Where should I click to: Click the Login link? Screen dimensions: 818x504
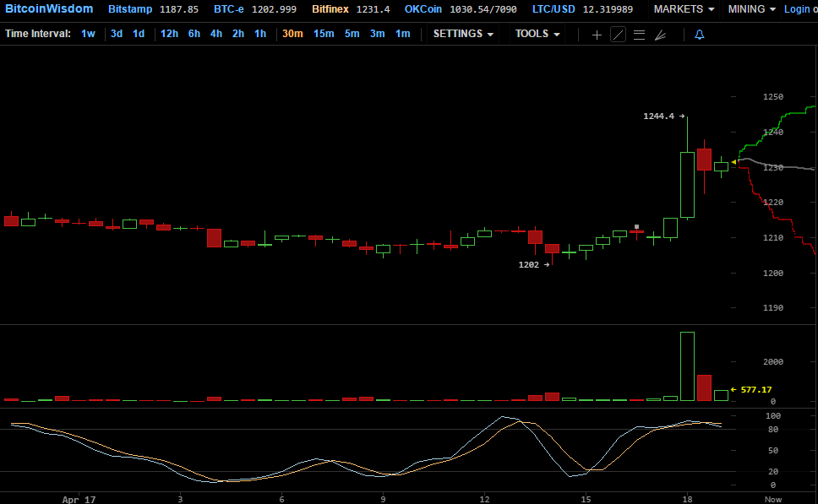point(800,9)
